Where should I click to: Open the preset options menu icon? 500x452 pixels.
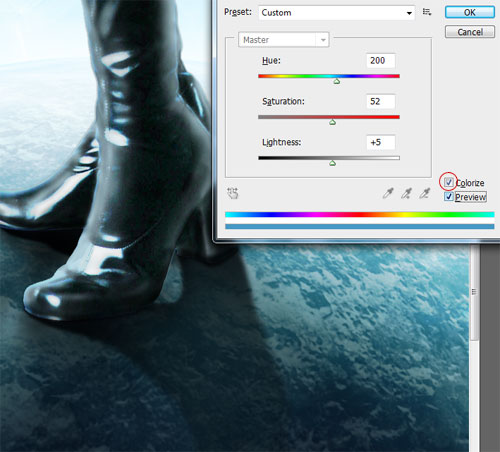pos(427,12)
